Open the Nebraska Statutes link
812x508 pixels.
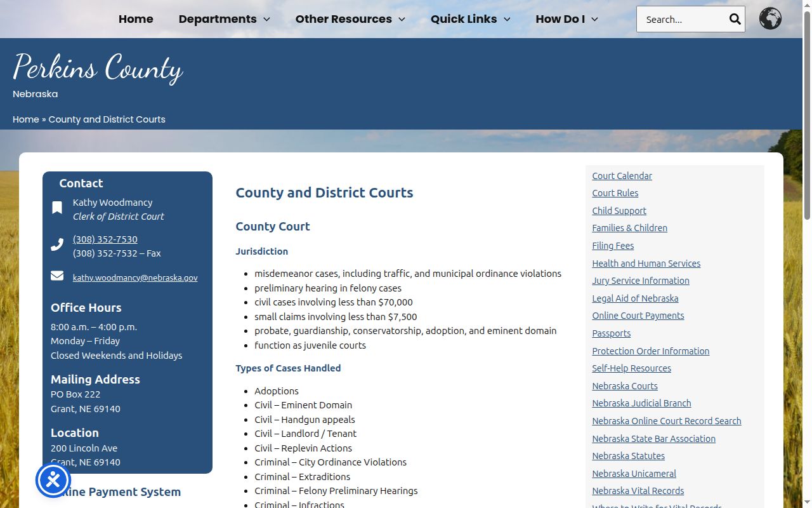[x=629, y=456]
